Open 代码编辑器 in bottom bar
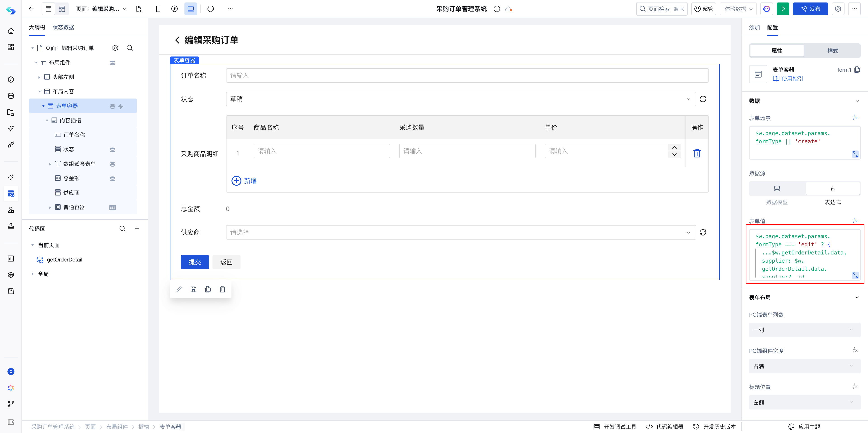 (x=665, y=427)
